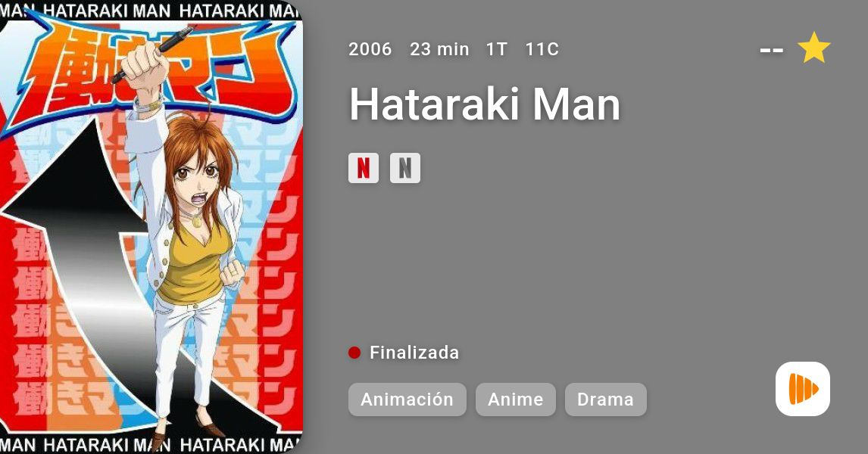Select the Drama genre tag
The height and width of the screenshot is (454, 868).
point(606,400)
